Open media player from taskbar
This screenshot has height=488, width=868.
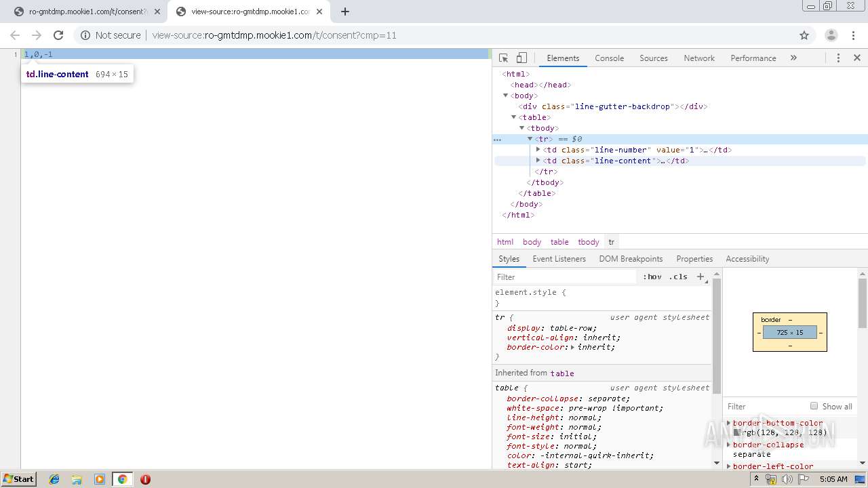coord(100,479)
